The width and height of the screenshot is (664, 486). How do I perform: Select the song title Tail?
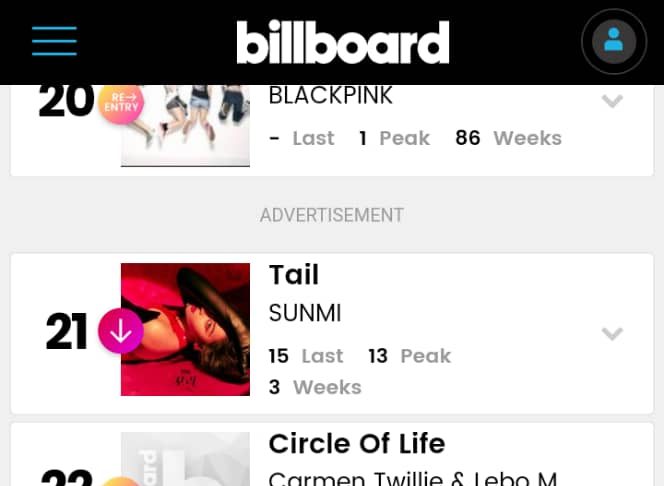[x=294, y=274]
